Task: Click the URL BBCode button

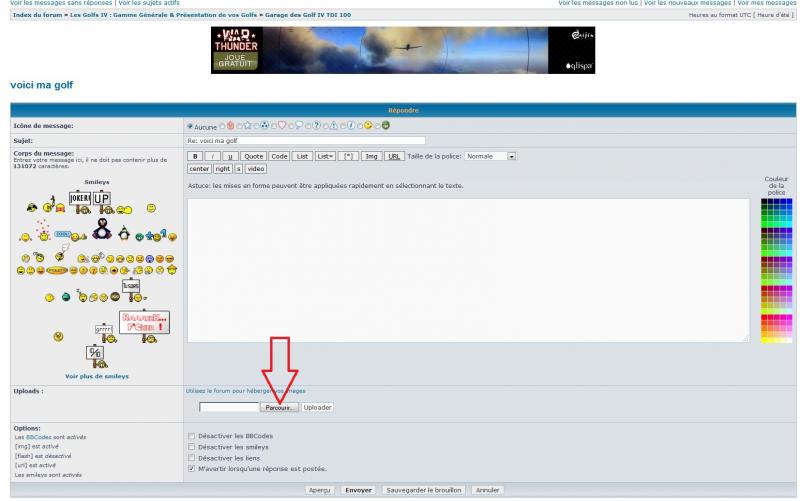Action: click(x=394, y=156)
